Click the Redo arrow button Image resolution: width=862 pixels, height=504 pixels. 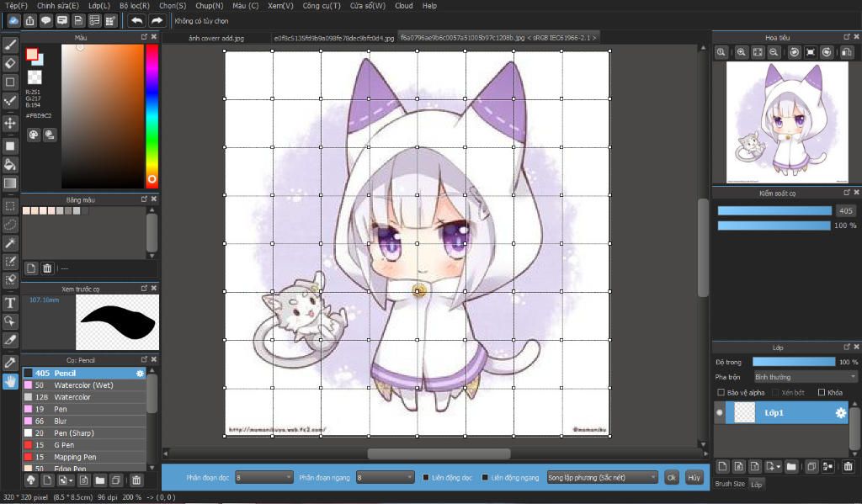coord(157,21)
